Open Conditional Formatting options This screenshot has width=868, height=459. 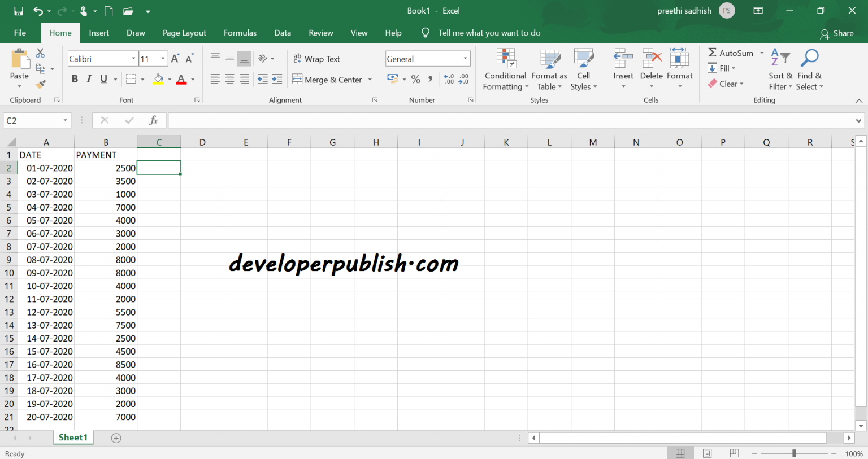pyautogui.click(x=505, y=69)
